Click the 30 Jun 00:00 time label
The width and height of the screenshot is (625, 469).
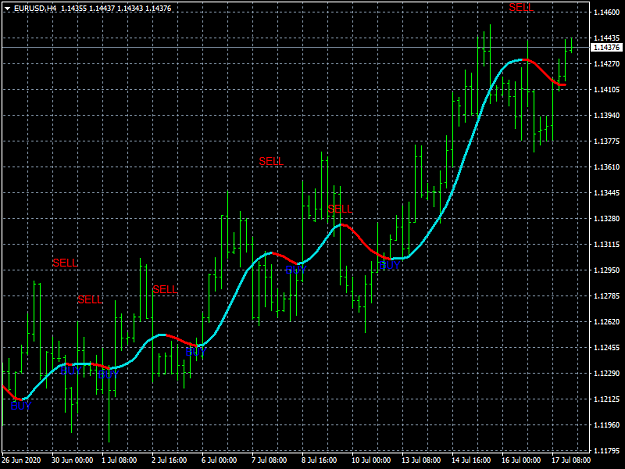coord(72,460)
